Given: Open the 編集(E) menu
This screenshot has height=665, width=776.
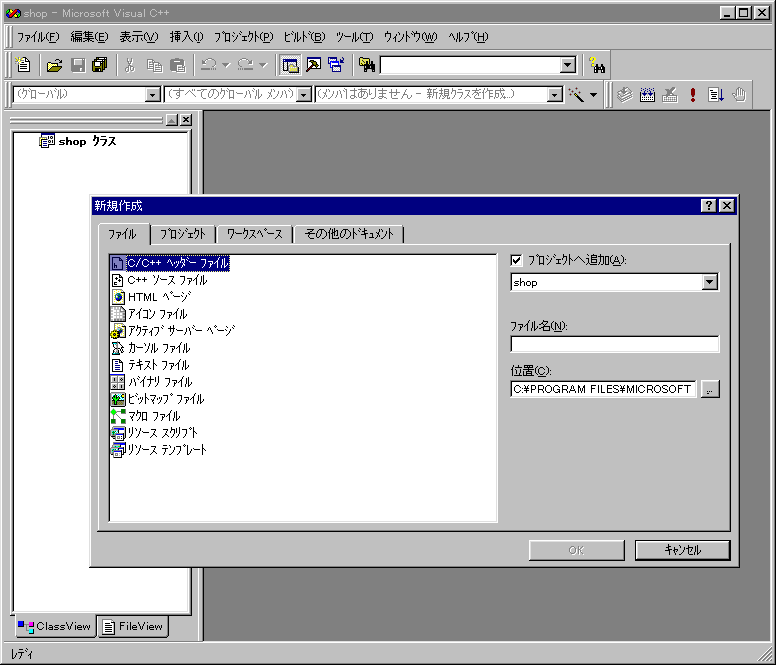Looking at the screenshot, I should coord(89,37).
